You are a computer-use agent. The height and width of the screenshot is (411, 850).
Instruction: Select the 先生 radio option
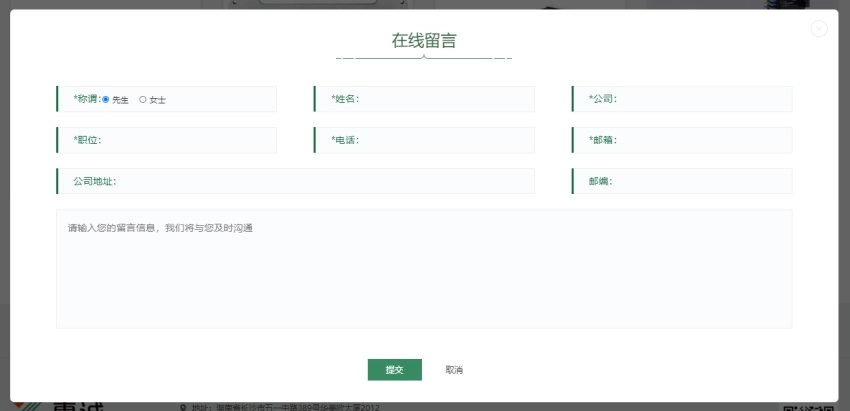[106, 99]
